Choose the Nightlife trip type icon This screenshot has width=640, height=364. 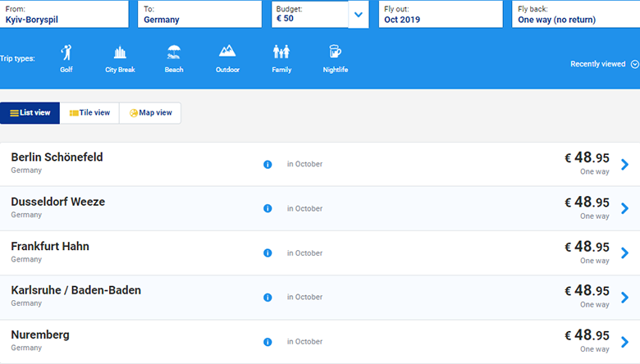[x=335, y=53]
